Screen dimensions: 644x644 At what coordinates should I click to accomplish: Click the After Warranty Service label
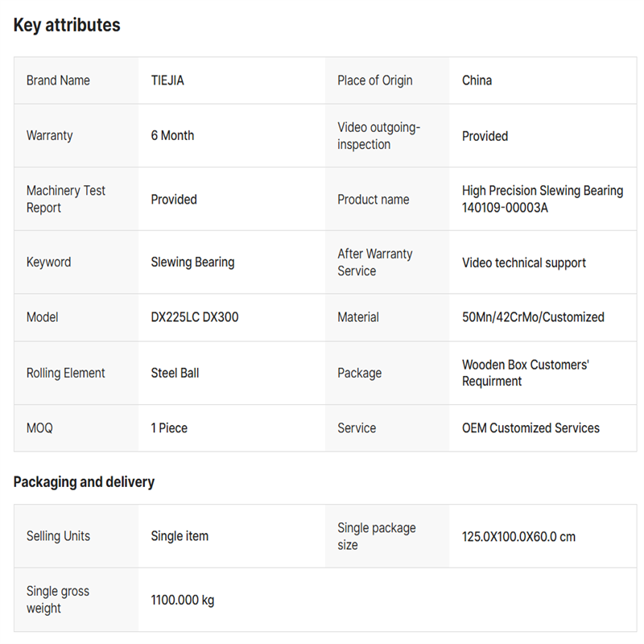[374, 262]
